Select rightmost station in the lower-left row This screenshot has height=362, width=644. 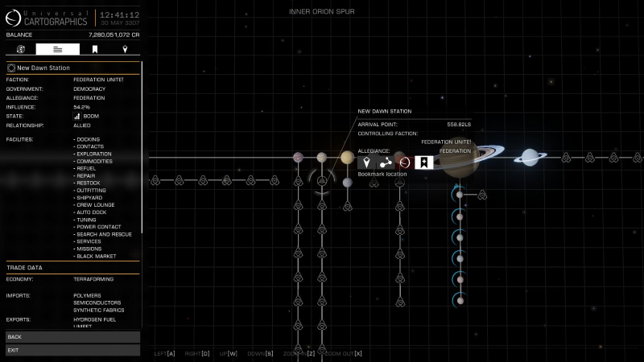(x=275, y=180)
